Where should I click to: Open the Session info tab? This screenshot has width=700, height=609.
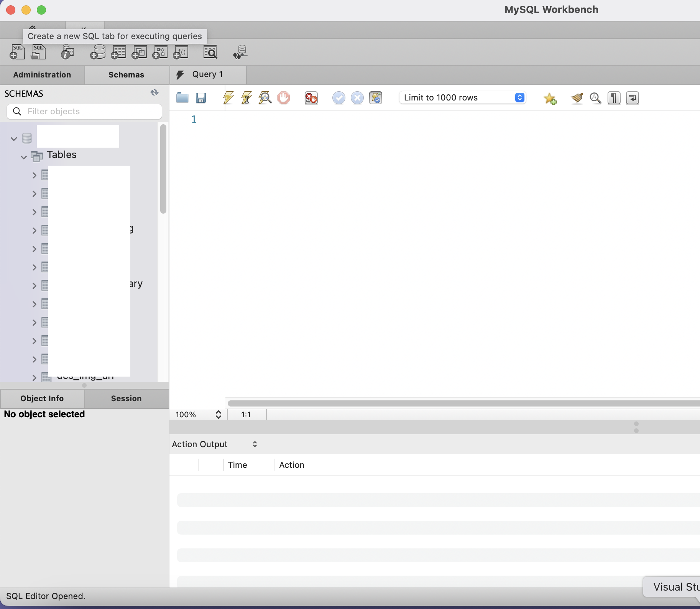[126, 398]
